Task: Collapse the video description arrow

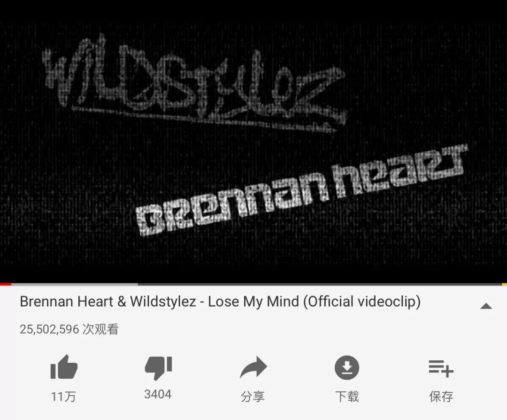Action: click(x=486, y=306)
